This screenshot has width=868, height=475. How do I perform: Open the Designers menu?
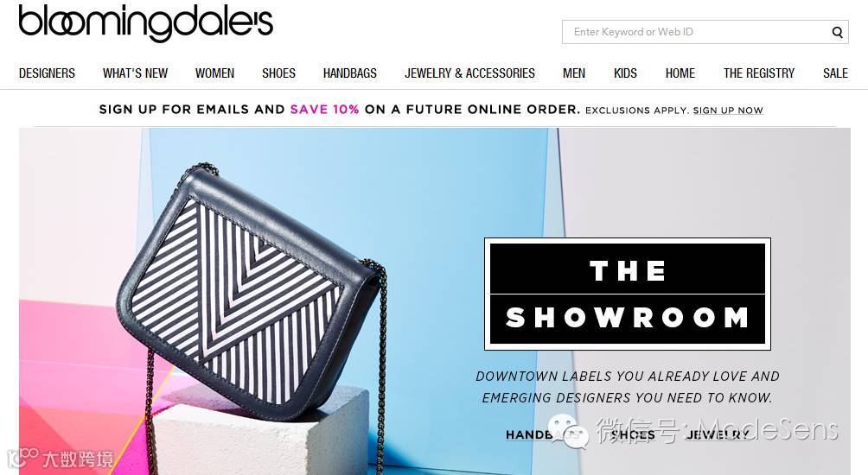[x=47, y=73]
